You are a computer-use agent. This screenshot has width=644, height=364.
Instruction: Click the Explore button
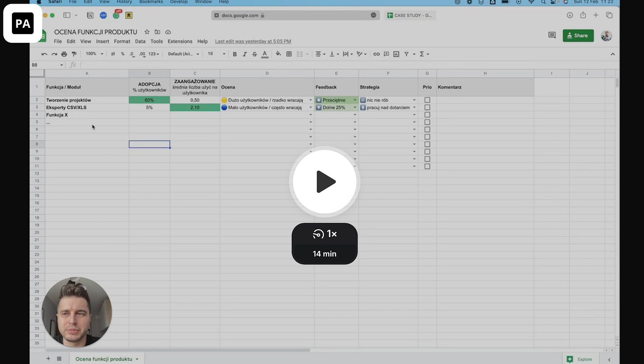click(579, 359)
